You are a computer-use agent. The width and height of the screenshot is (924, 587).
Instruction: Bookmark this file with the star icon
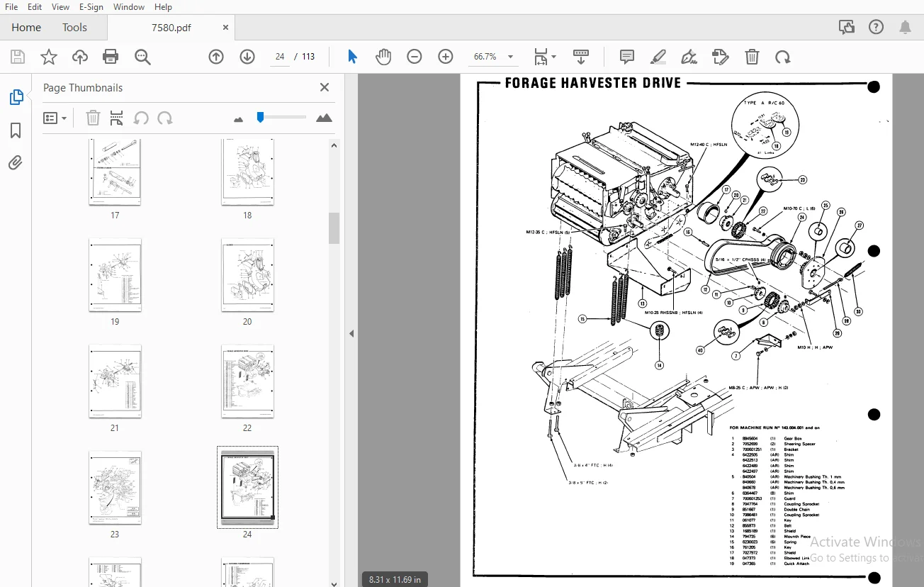(49, 57)
